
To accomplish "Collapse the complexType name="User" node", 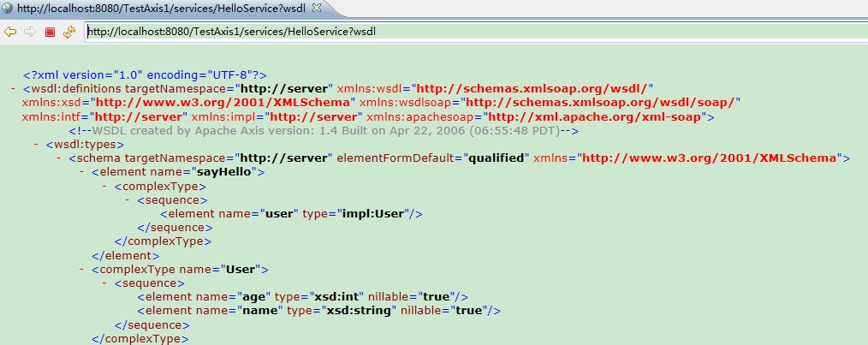I will click(x=81, y=270).
